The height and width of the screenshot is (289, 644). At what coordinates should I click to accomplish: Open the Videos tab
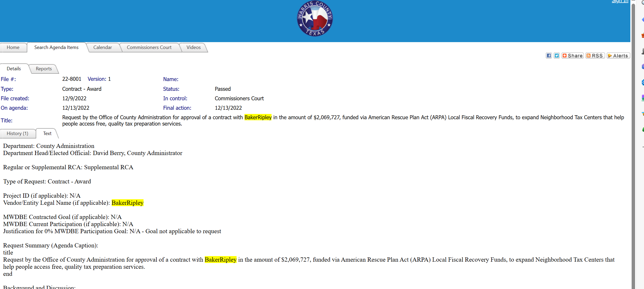(193, 47)
